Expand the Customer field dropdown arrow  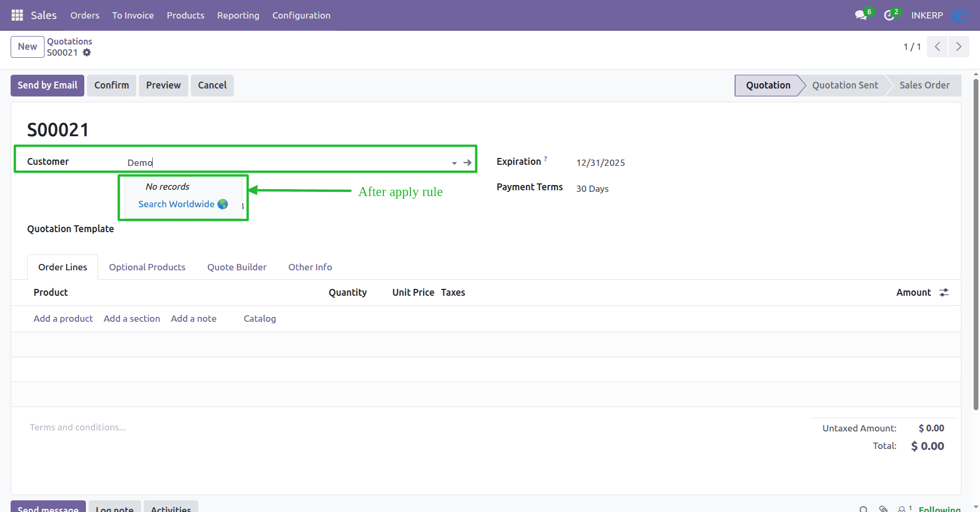pyautogui.click(x=454, y=163)
